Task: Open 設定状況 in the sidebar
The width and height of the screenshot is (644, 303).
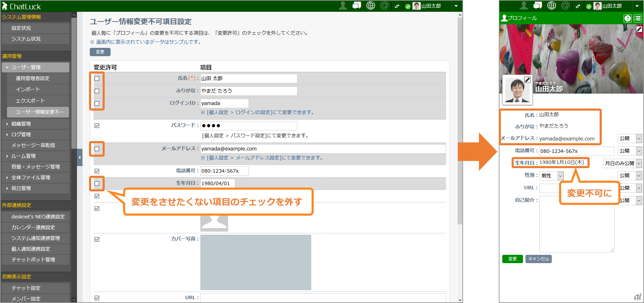Action: click(21, 28)
